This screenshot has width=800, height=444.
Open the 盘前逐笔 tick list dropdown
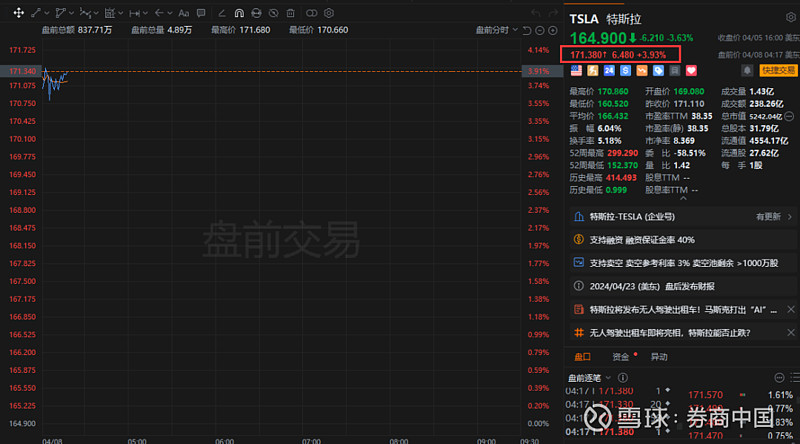click(589, 378)
